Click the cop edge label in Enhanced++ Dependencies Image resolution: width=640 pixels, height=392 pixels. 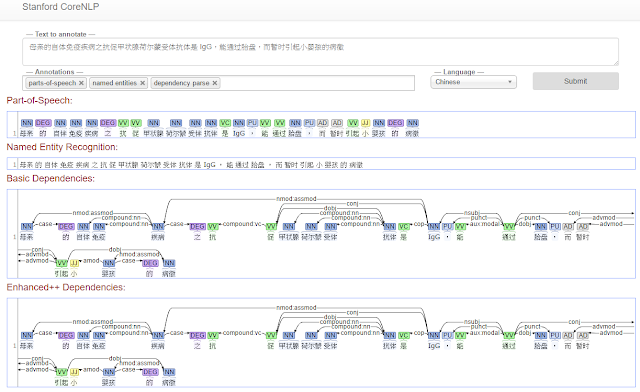(x=419, y=333)
